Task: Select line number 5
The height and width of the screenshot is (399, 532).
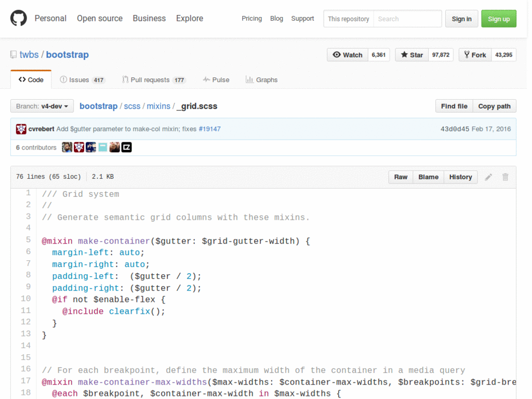Action: pyautogui.click(x=28, y=240)
